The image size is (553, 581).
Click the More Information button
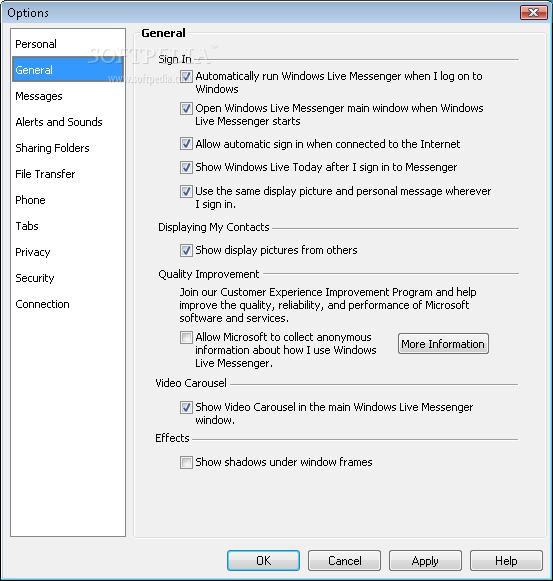point(443,344)
